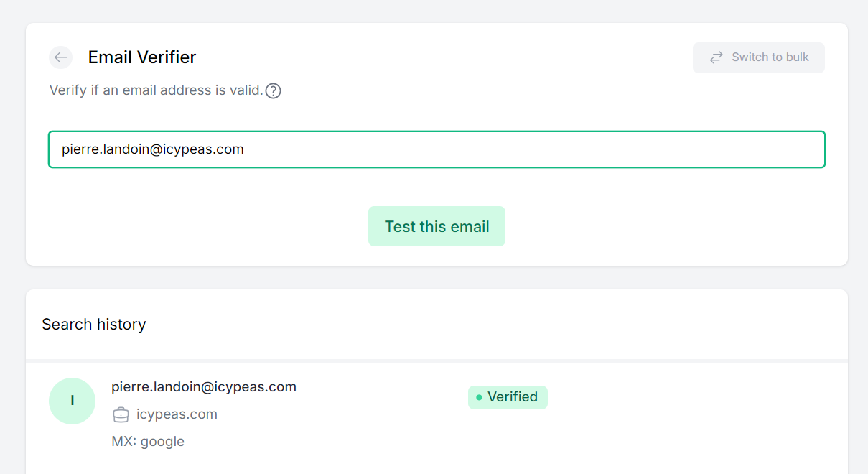Select the Search history heading
This screenshot has height=474, width=868.
tap(94, 325)
